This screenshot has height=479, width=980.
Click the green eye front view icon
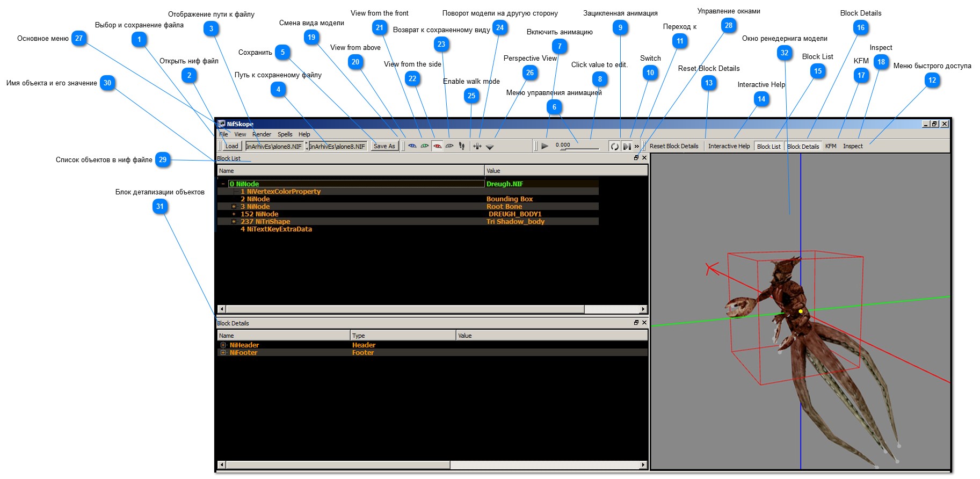(x=424, y=146)
